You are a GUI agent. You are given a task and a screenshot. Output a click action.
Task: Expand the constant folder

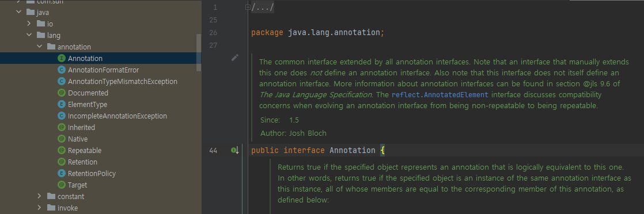click(x=40, y=196)
